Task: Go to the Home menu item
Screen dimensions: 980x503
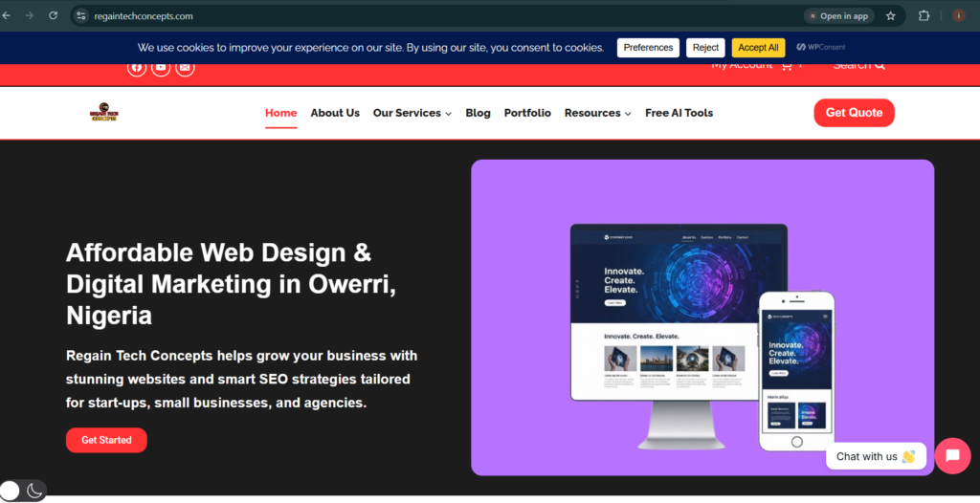Action: 280,113
